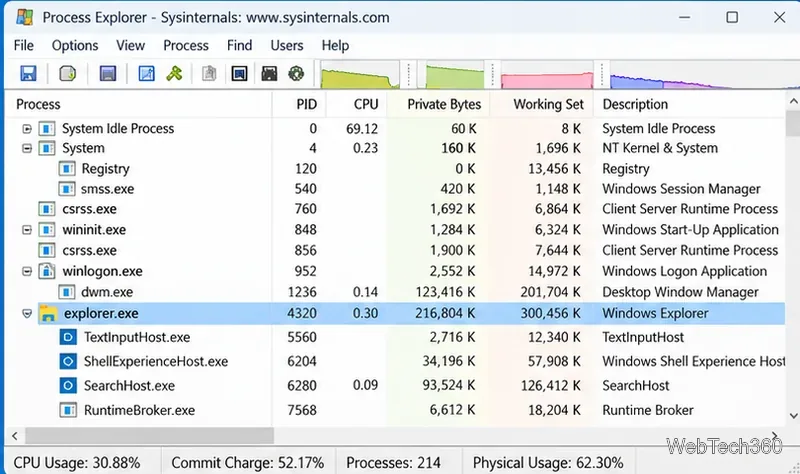Click the 'Windows Session Manager' description
Image resolution: width=800 pixels, height=474 pixels.
pyautogui.click(x=681, y=189)
